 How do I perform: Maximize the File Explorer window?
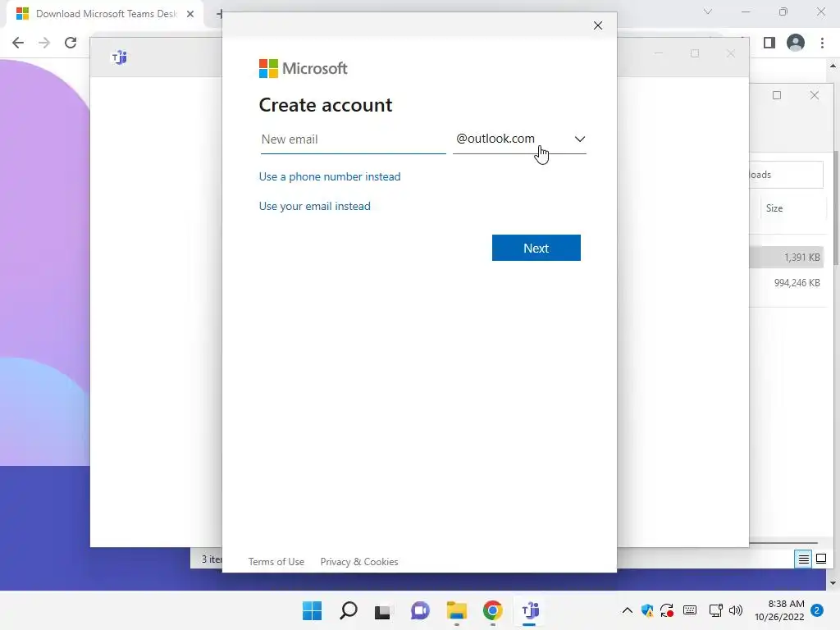(777, 95)
